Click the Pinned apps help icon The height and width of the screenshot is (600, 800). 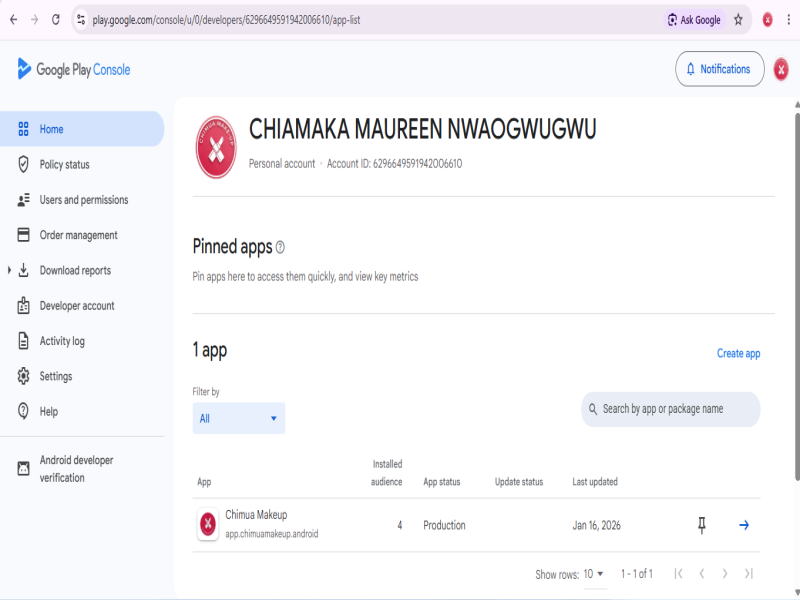pos(280,247)
